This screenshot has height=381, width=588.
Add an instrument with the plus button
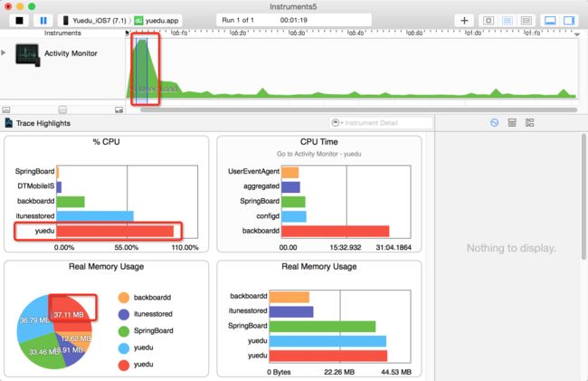[x=464, y=20]
